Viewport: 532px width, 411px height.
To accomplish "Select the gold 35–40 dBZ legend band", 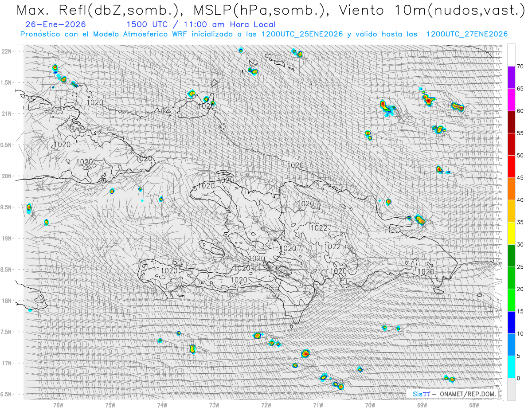I will [511, 211].
